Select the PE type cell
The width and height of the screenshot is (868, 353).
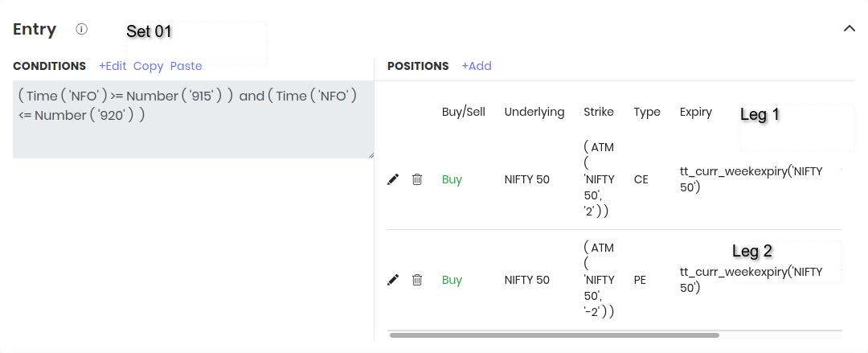640,280
